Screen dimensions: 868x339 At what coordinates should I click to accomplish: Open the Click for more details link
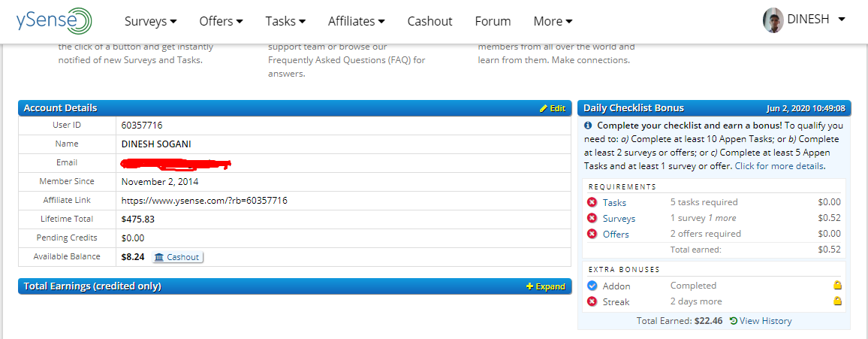click(779, 166)
